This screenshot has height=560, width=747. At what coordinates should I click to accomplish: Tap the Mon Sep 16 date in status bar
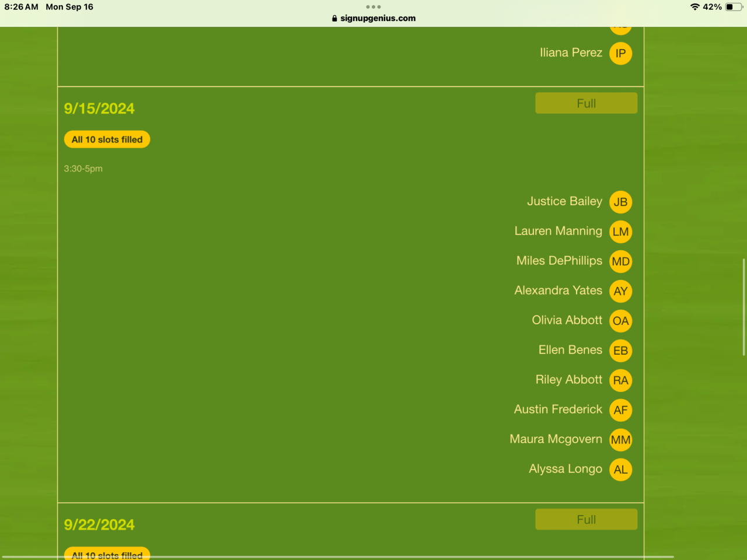coord(69,7)
